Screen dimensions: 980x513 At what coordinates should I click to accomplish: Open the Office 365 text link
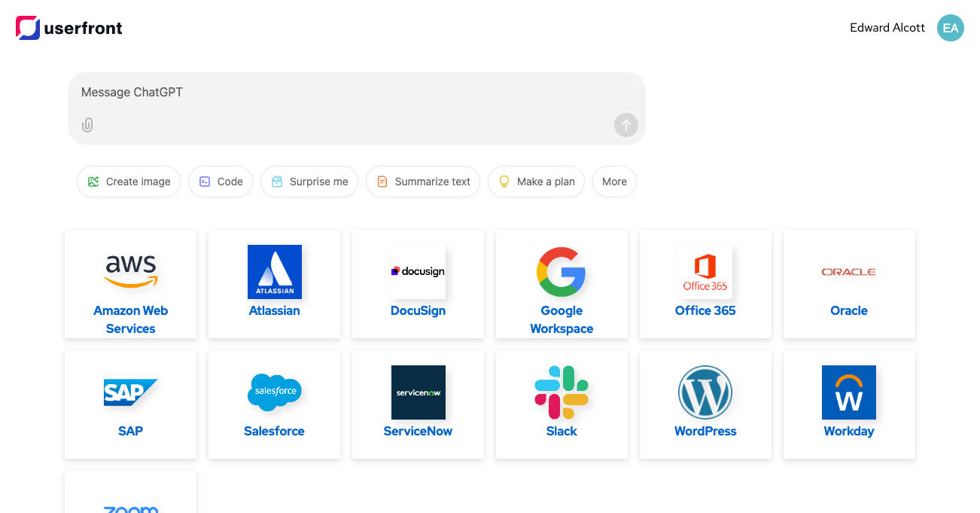[705, 310]
